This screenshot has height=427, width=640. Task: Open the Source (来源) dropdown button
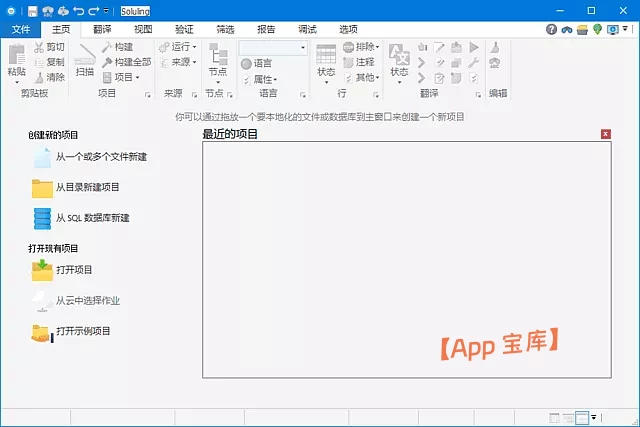point(178,62)
